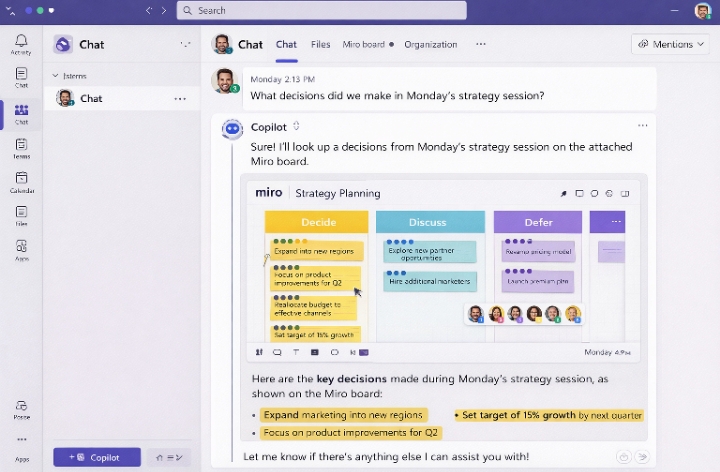This screenshot has height=472, width=720.
Task: Open more options for Copilot message
Action: [x=643, y=126]
